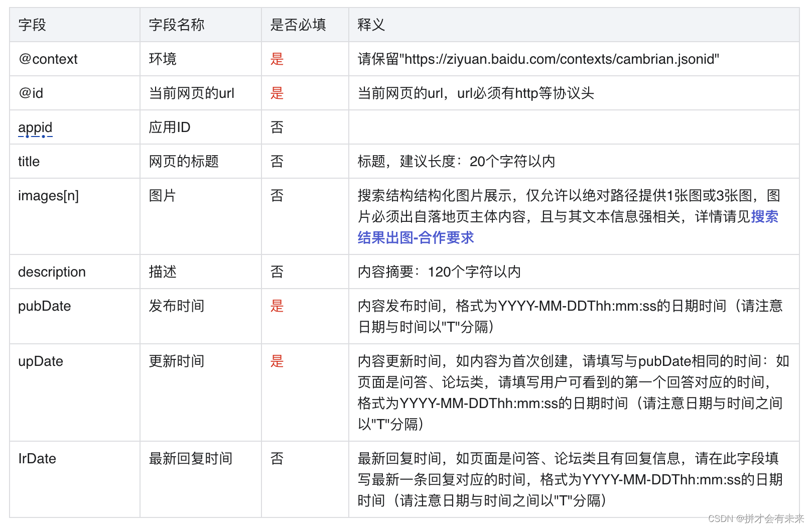The height and width of the screenshot is (528, 812).
Task: Click the 字段 column header
Action: coord(31,25)
